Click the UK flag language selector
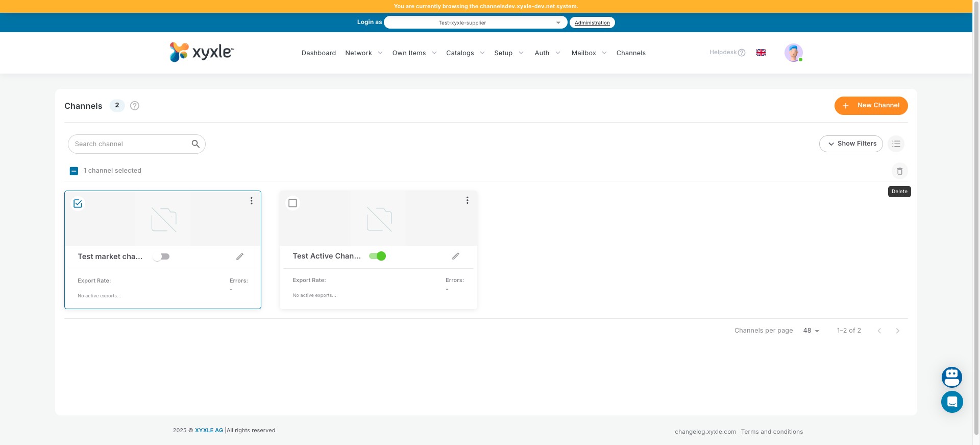The width and height of the screenshot is (980, 445). (x=761, y=53)
